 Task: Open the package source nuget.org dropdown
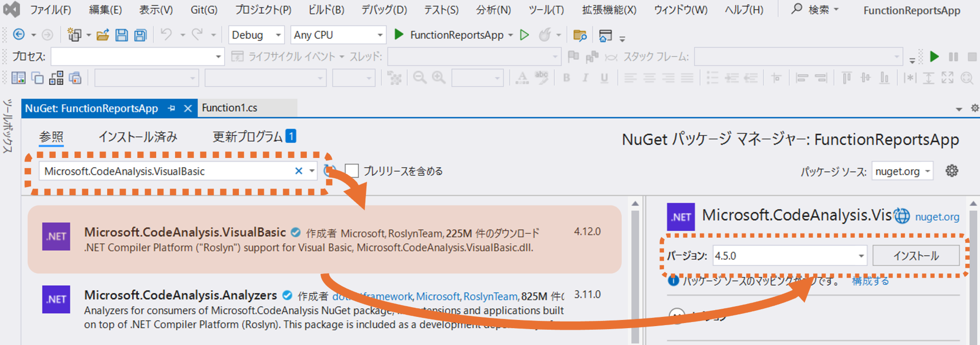pyautogui.click(x=902, y=171)
